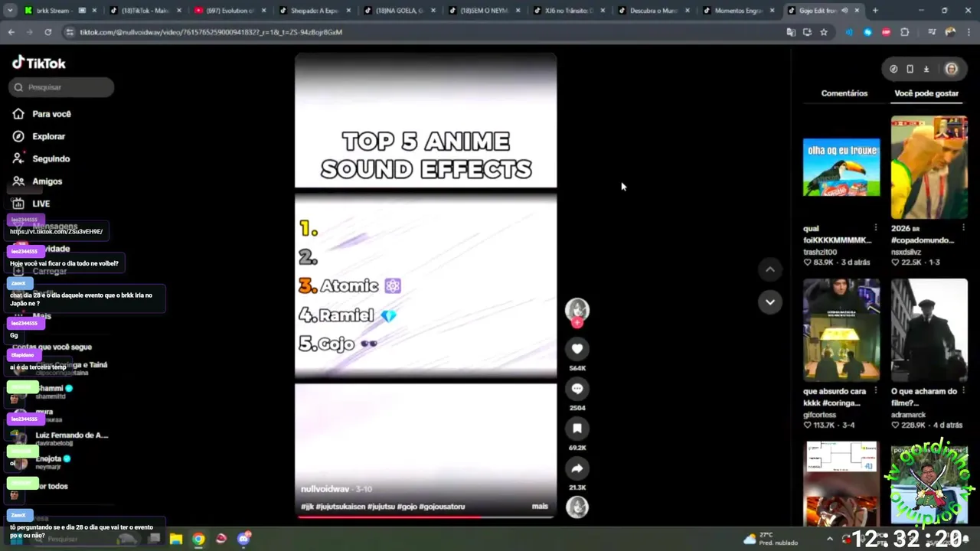This screenshot has width=980, height=551.
Task: Open comments via the speech bubble icon
Action: click(x=577, y=389)
